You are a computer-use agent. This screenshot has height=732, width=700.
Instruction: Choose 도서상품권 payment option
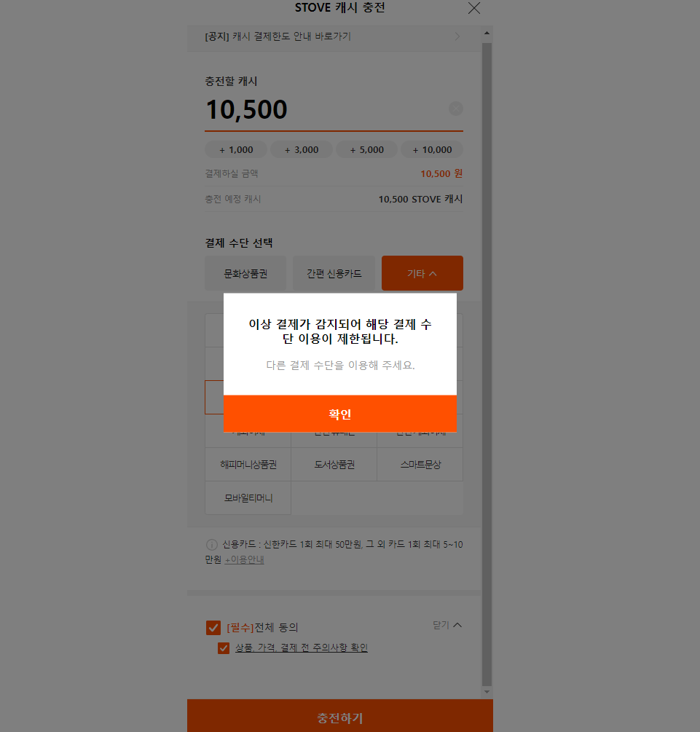[x=334, y=465]
